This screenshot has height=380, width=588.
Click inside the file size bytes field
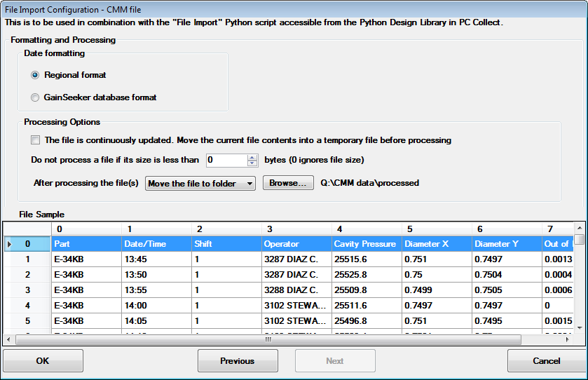(226, 161)
